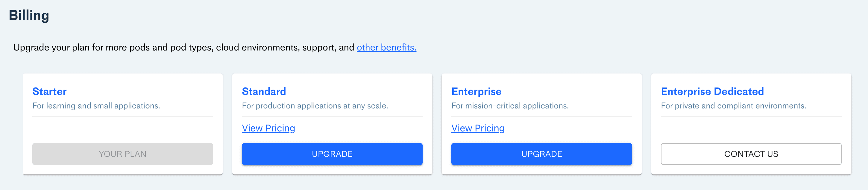Click "For learning and small applications." text
The image size is (868, 190).
(96, 106)
